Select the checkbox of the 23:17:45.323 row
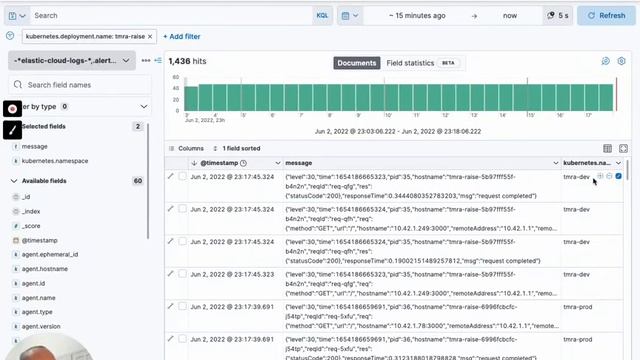The height and width of the screenshot is (360, 640). click(182, 274)
